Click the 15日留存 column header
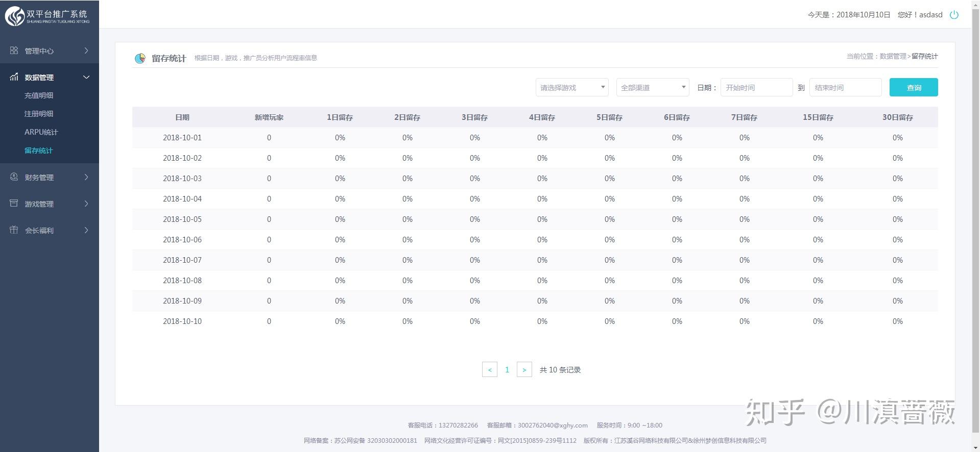 [x=818, y=117]
